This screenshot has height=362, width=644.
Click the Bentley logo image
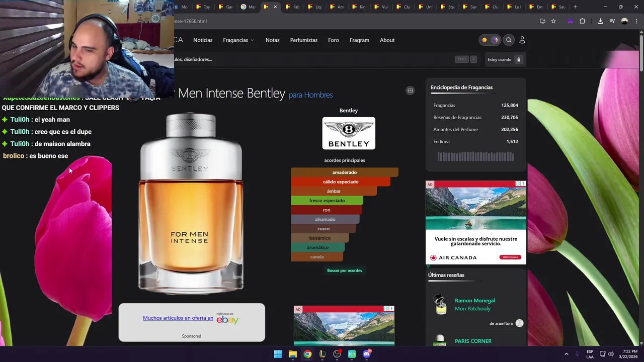pos(349,133)
